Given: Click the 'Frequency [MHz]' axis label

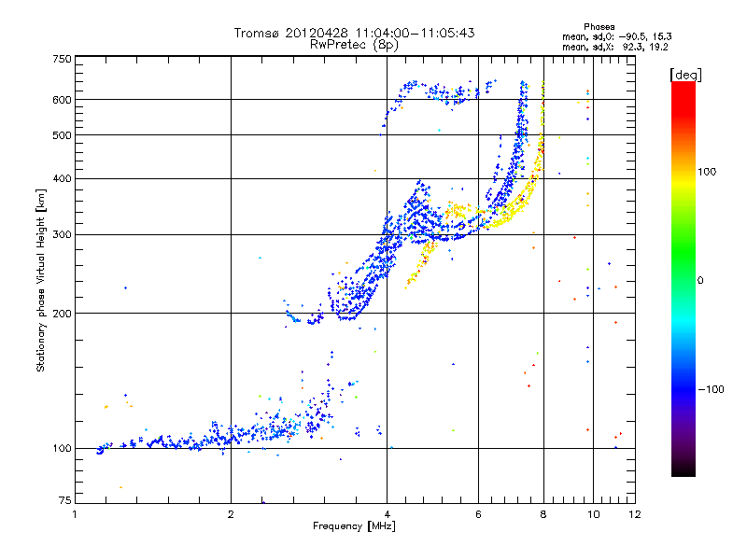Looking at the screenshot, I should (354, 526).
